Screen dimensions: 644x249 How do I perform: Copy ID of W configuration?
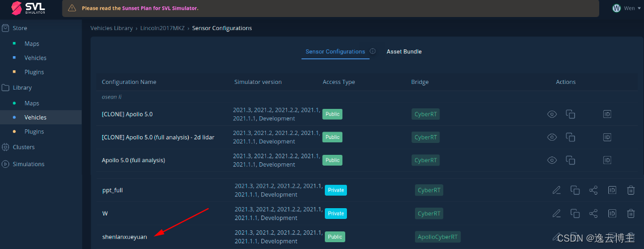coord(612,213)
